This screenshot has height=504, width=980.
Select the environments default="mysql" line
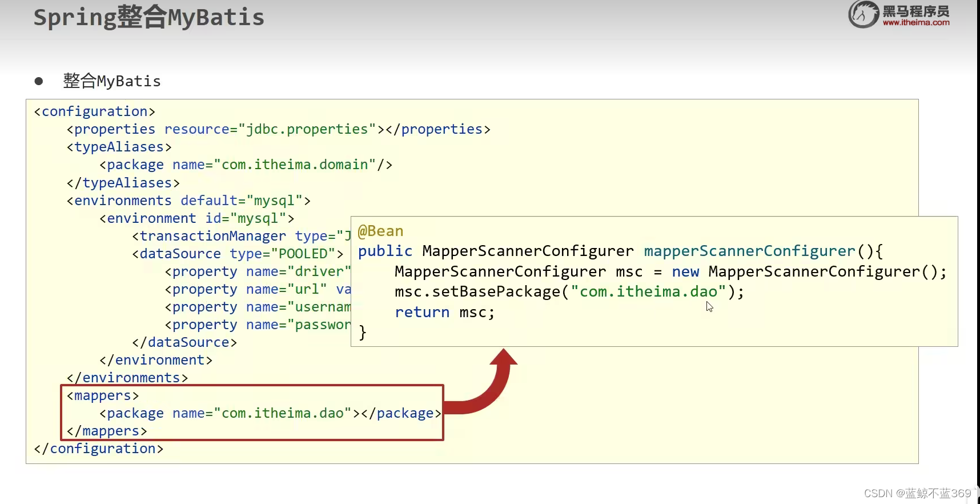click(x=189, y=201)
